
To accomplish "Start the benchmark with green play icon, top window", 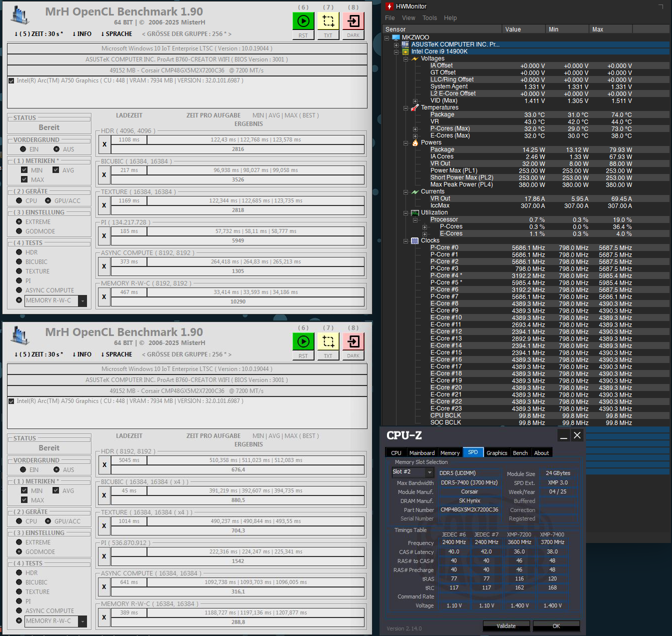I will click(303, 21).
